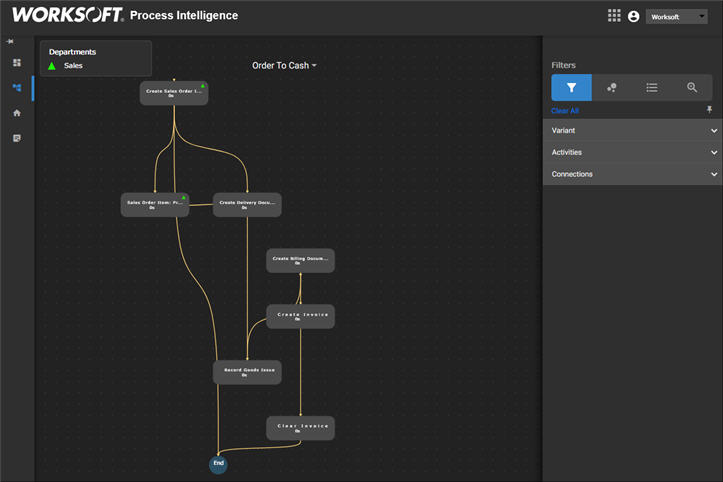This screenshot has width=723, height=482.
Task: Open the apps grid icon
Action: [x=614, y=16]
